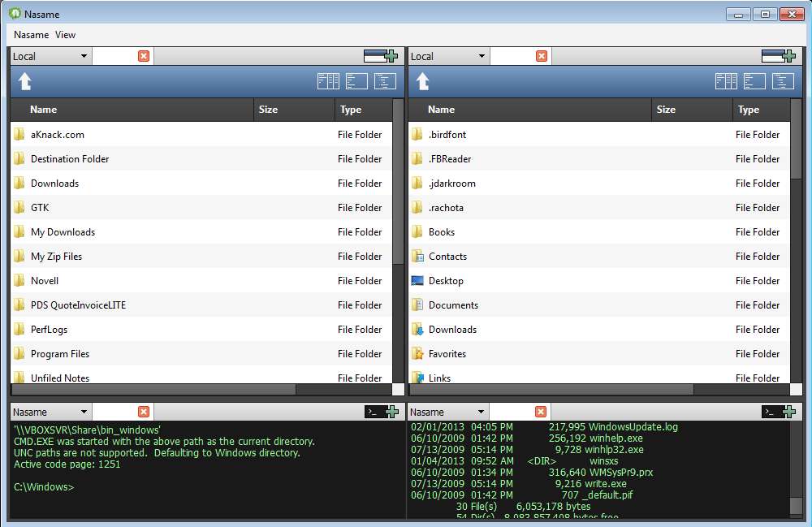
Task: Open the View menu
Action: [65, 35]
